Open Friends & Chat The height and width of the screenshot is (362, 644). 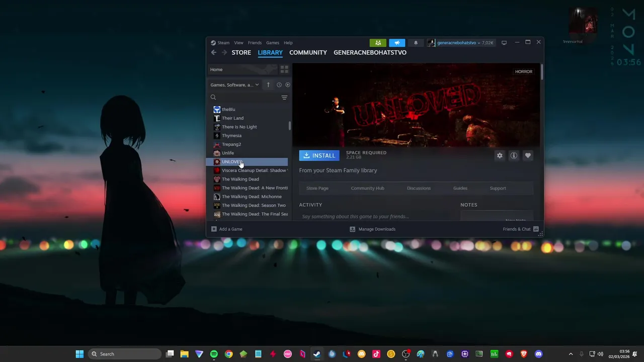pyautogui.click(x=521, y=229)
